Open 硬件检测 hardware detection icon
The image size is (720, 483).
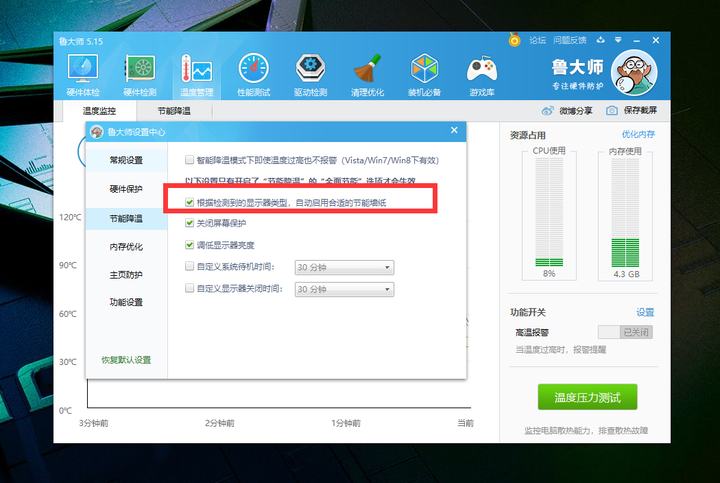140,68
